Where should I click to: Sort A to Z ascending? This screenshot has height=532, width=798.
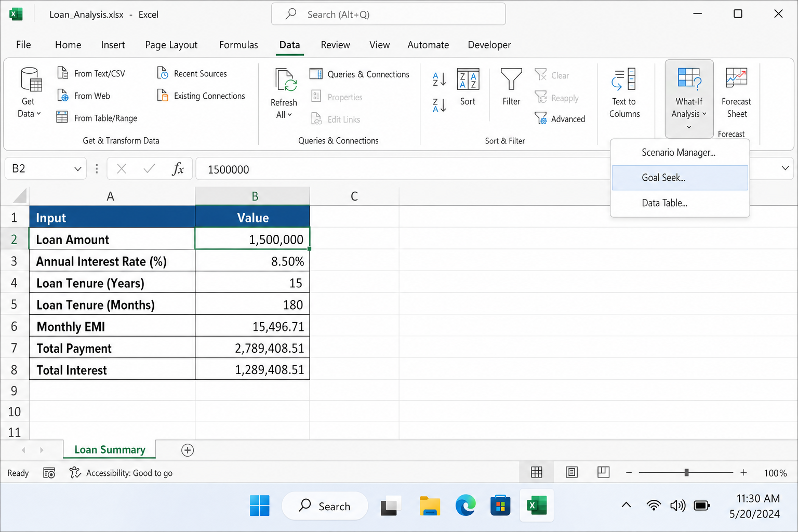pos(439,79)
